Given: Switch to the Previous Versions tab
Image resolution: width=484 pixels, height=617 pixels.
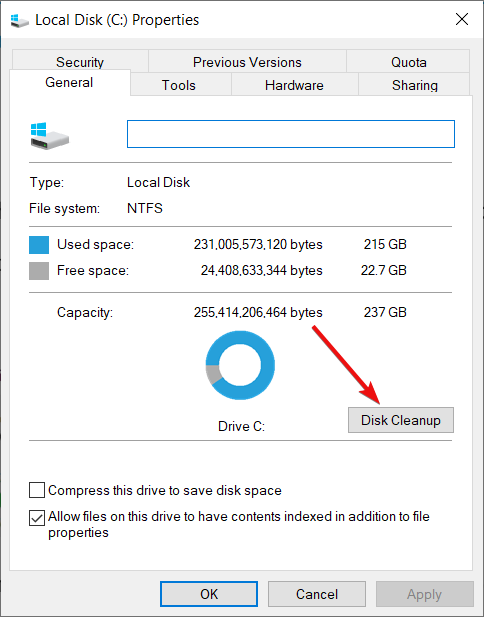Looking at the screenshot, I should (247, 62).
